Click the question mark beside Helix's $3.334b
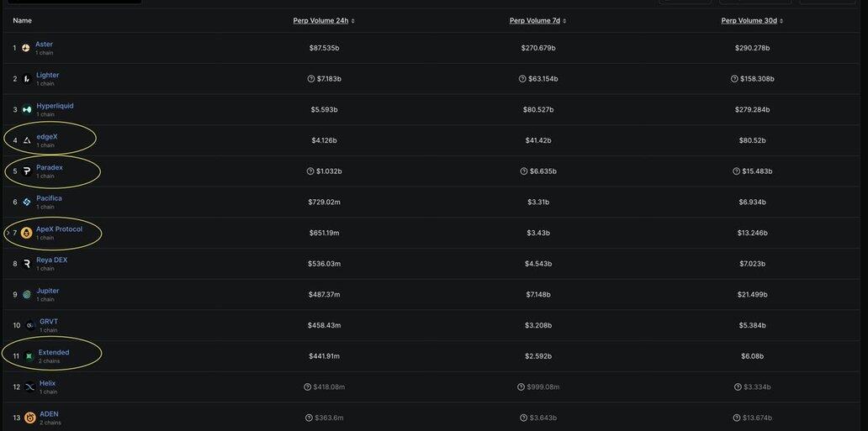 (738, 387)
